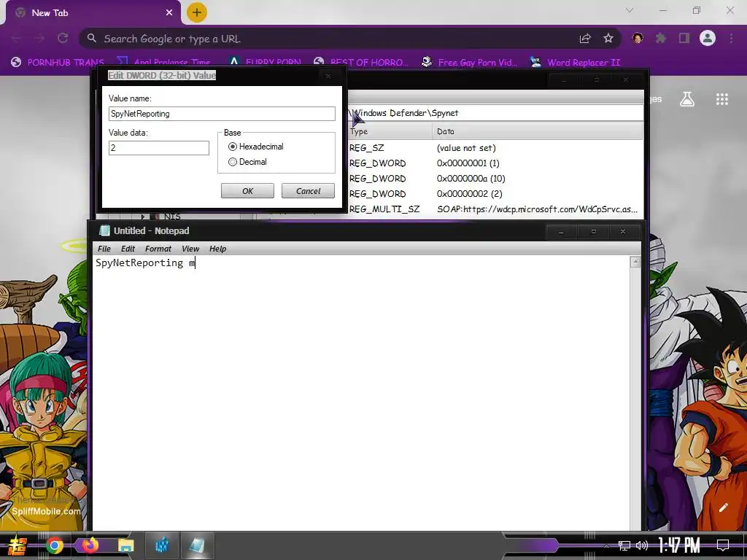Toggle Chrome side panel icon
This screenshot has width=747, height=560.
point(684,38)
